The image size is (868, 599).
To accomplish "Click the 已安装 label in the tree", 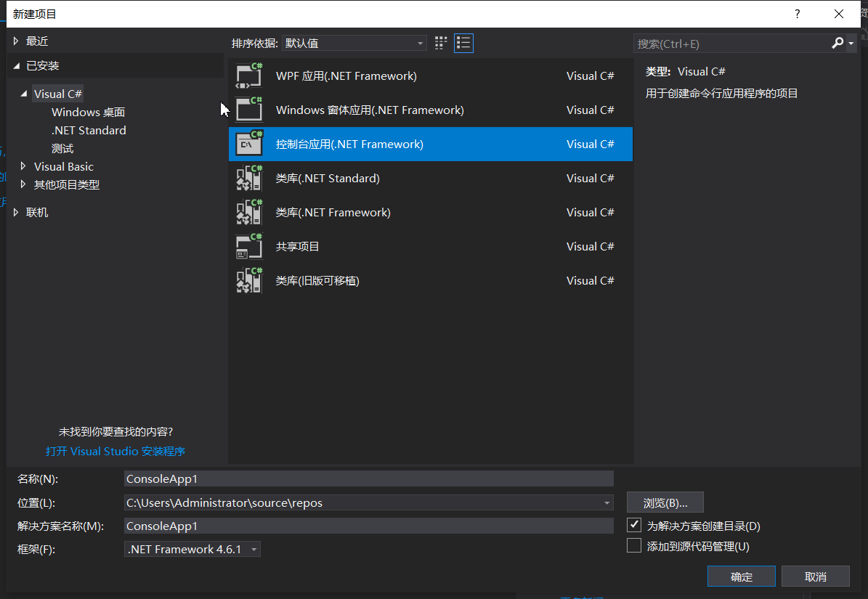I will (x=43, y=66).
